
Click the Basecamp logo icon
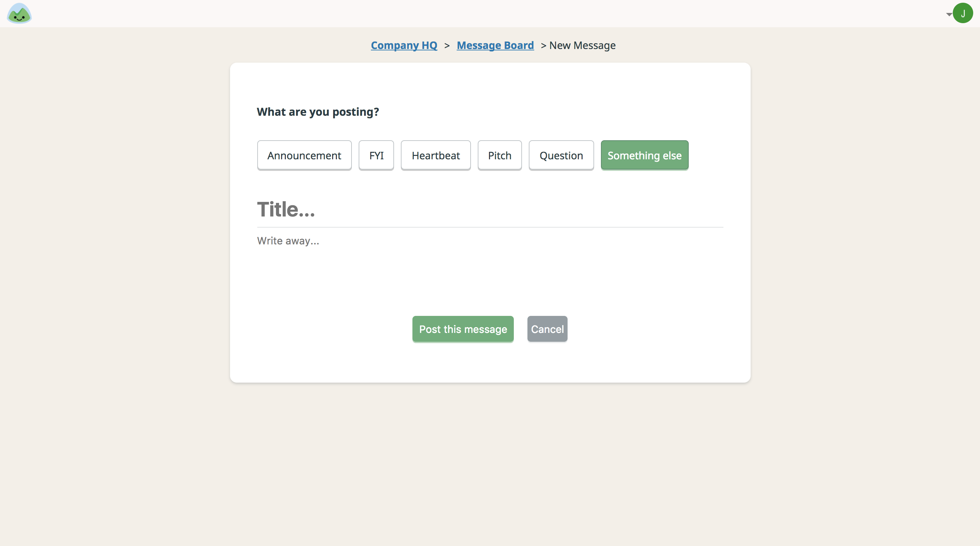[x=19, y=13]
